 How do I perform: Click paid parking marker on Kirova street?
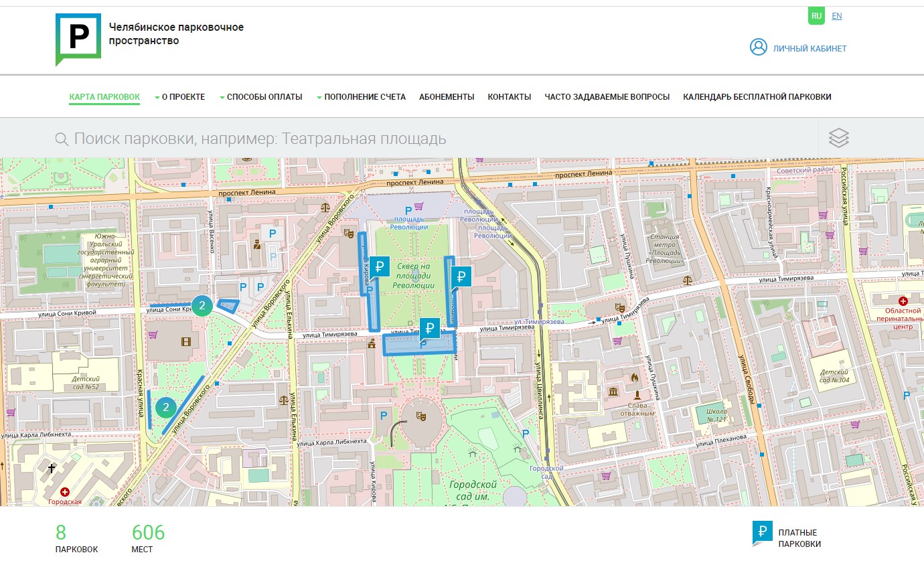pyautogui.click(x=380, y=267)
